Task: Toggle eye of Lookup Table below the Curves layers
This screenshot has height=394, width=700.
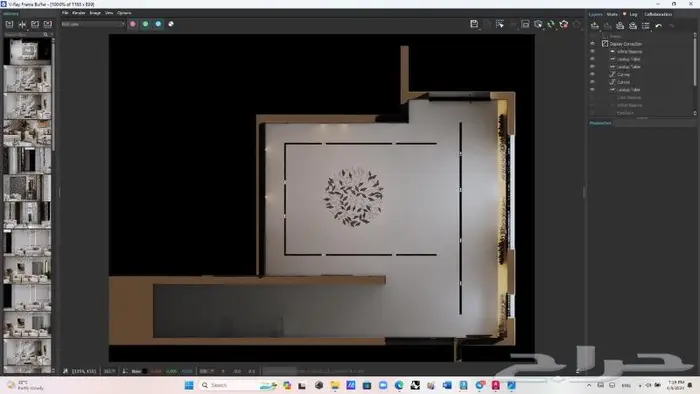Action: 592,90
